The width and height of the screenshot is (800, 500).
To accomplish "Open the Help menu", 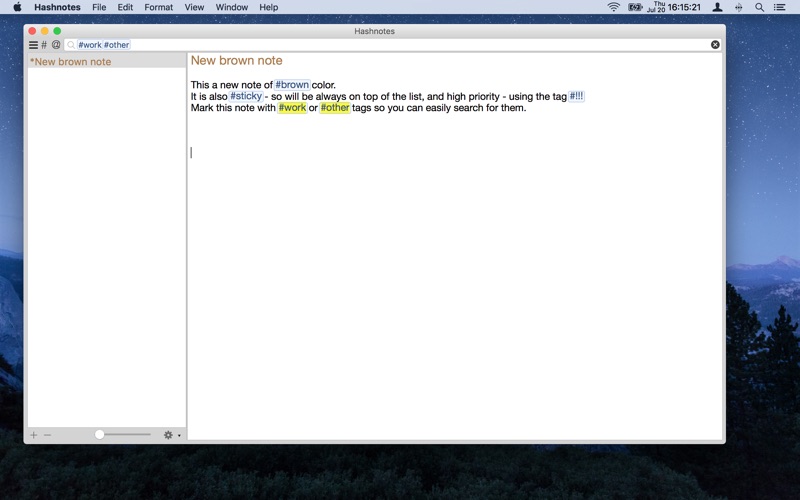I will (x=268, y=7).
